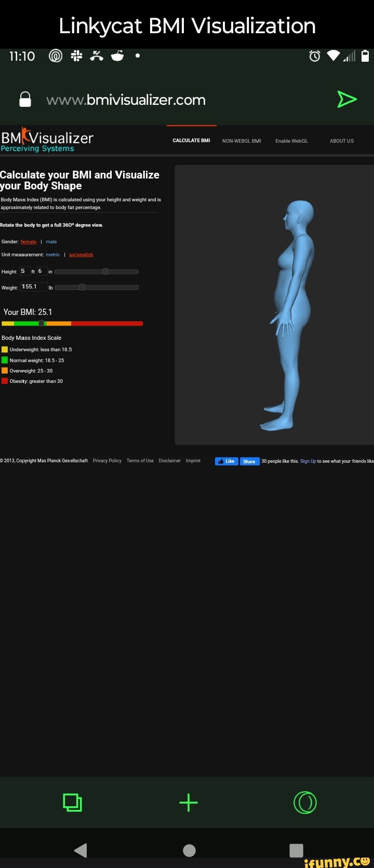Tap the lock icon beside the URL
Screen dimensions: 374x868
point(25,99)
